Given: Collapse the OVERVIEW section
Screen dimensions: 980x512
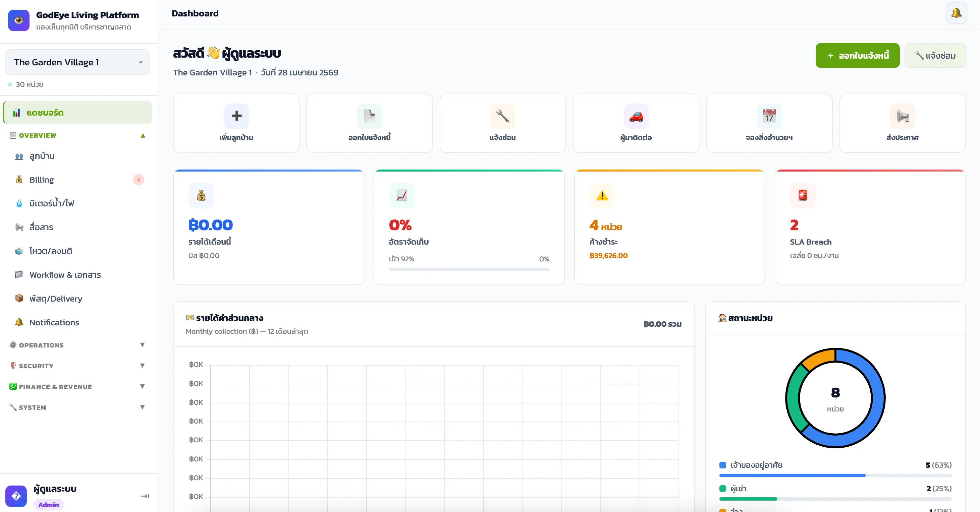Looking at the screenshot, I should (x=77, y=135).
